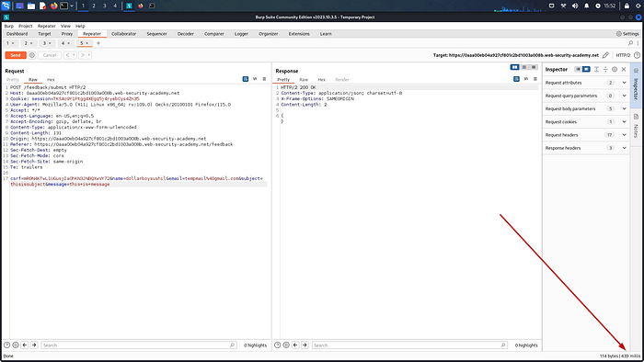Set Inspector to right docked layout
Screen dimensions: 644x362
(x=586, y=69)
